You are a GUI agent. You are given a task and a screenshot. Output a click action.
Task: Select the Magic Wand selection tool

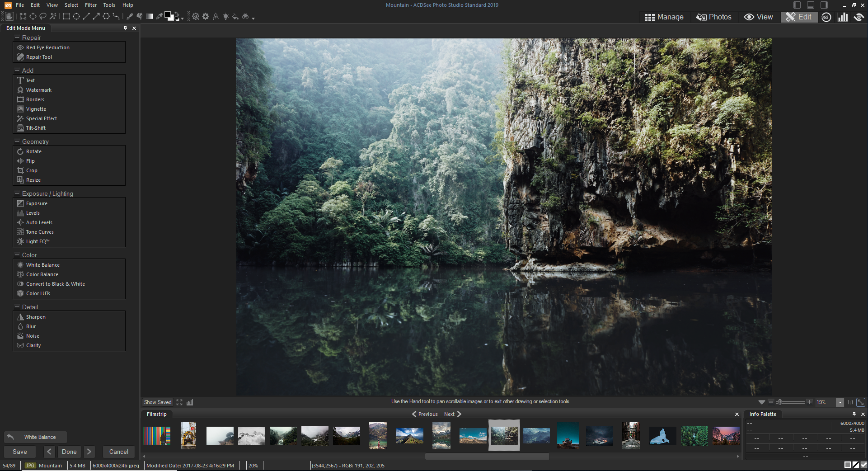point(53,17)
